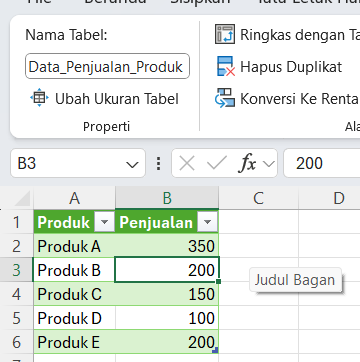Screen dimensions: 360x362
Task: Select row 6 header
Action: [x=17, y=342]
